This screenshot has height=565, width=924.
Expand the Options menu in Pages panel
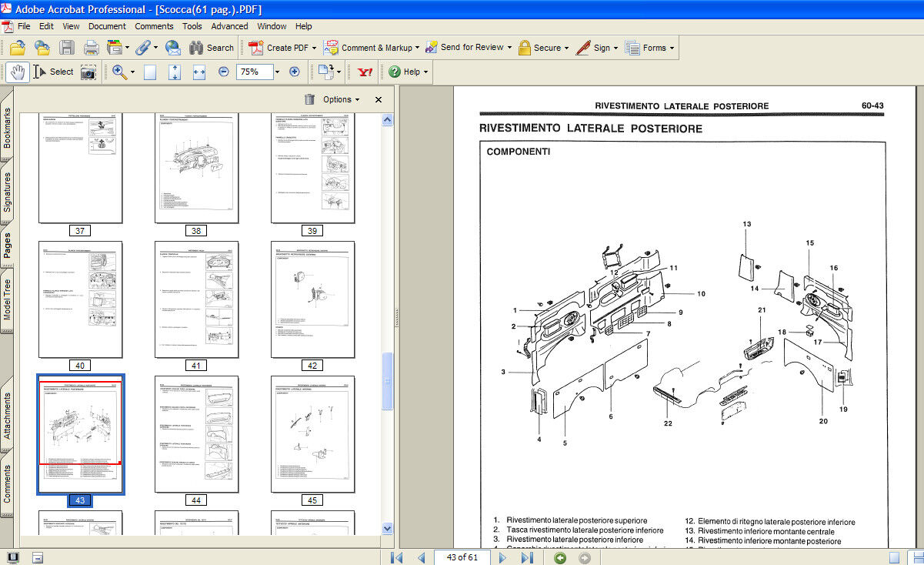(342, 99)
